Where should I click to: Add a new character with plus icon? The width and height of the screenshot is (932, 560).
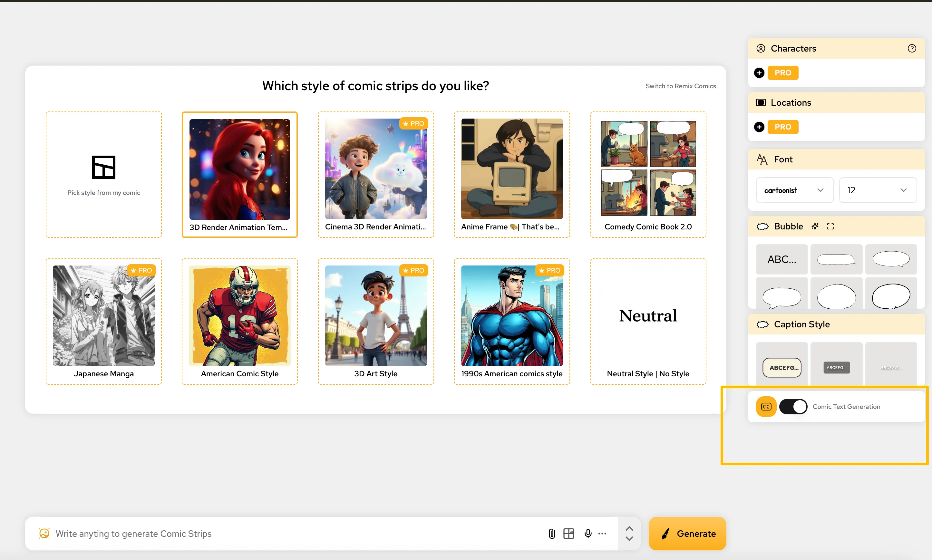759,73
